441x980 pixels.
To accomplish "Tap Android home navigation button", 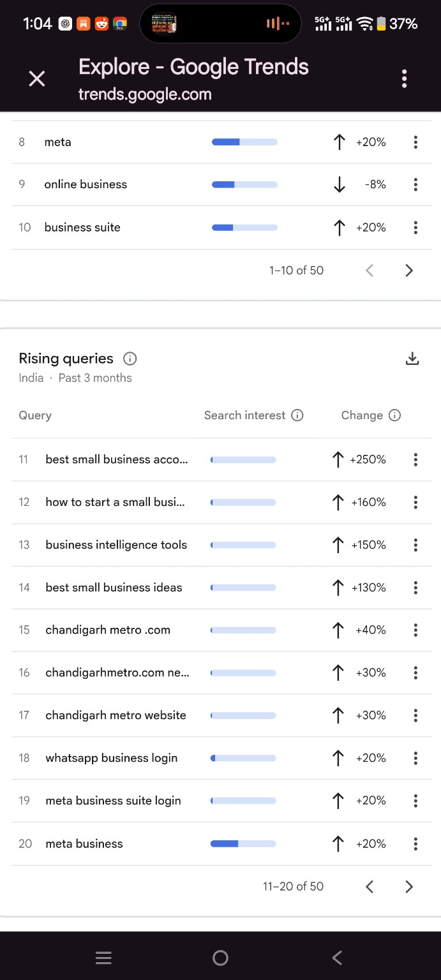I will [220, 958].
